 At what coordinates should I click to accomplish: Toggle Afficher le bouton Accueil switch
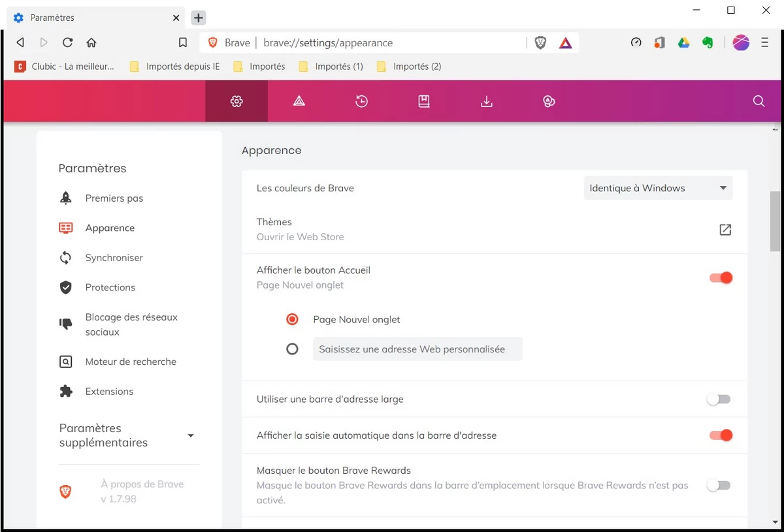(x=721, y=277)
